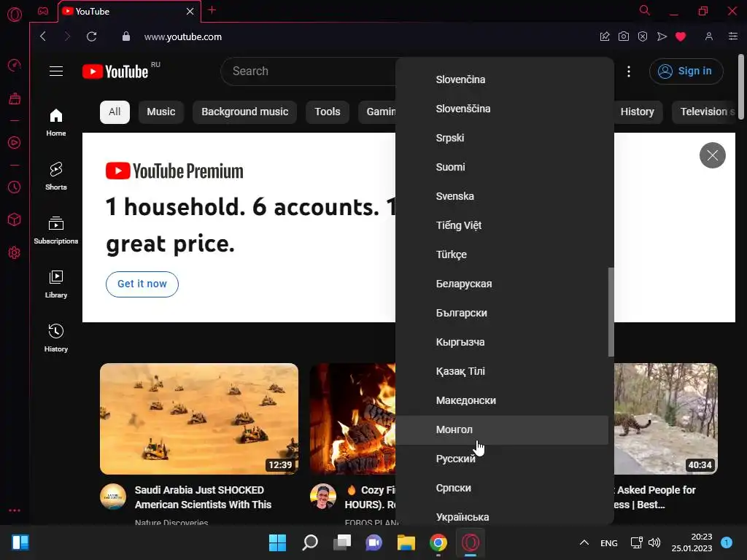The image size is (747, 560).
Task: Open Google Chrome from taskbar
Action: 438,542
